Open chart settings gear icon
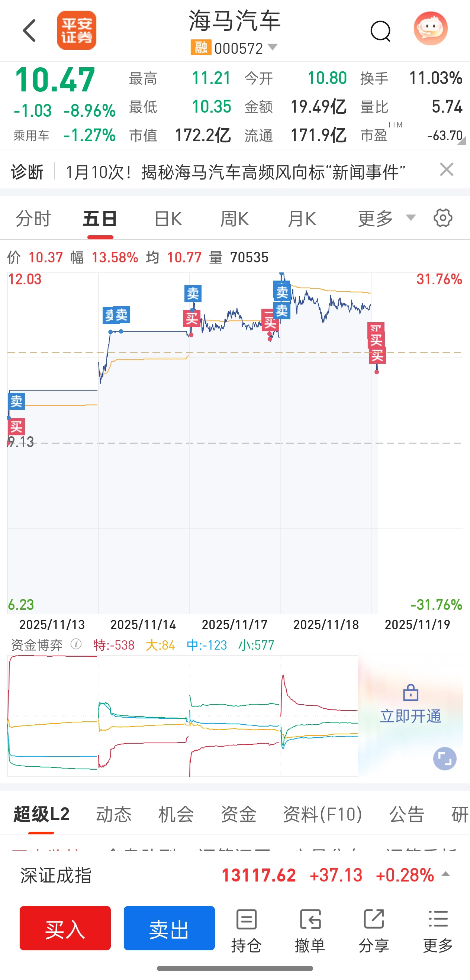 pyautogui.click(x=442, y=218)
